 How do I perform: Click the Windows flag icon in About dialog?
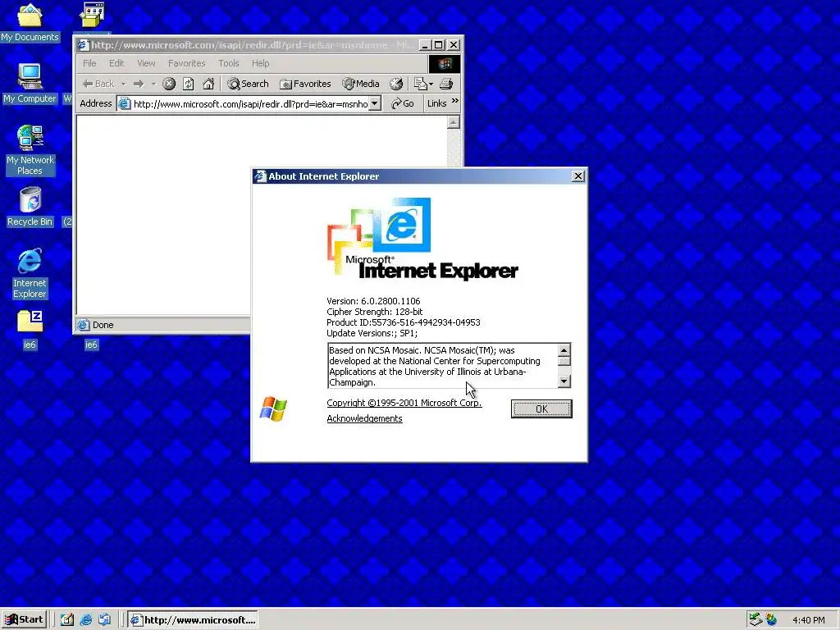click(x=273, y=409)
